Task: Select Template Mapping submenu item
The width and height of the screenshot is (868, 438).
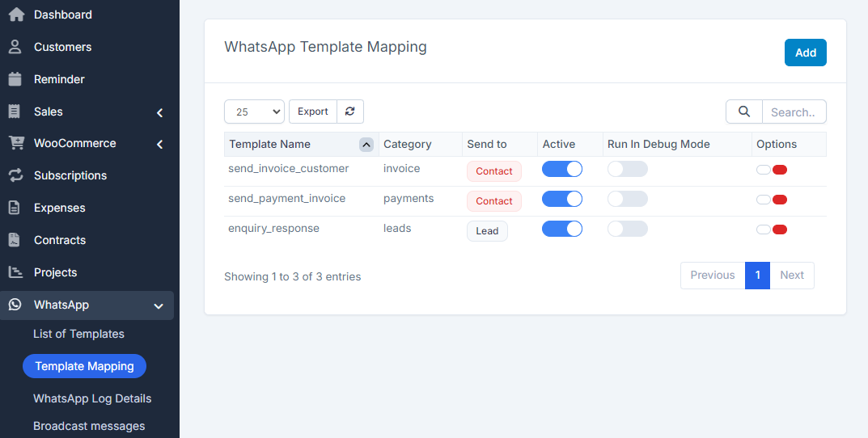Action: click(84, 366)
